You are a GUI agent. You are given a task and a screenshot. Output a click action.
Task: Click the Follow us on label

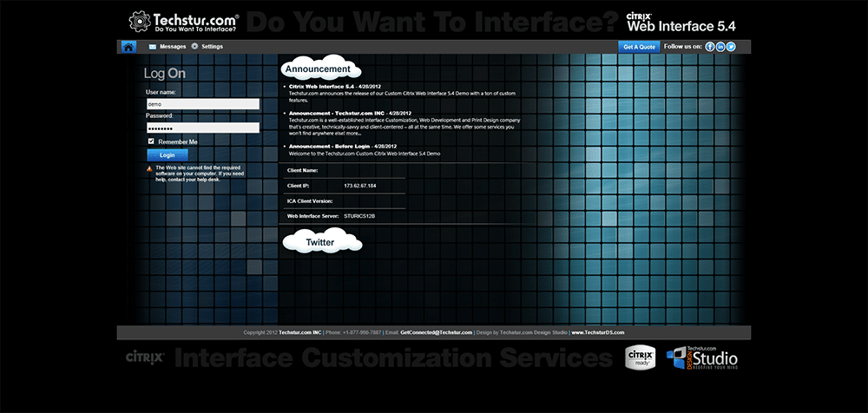click(x=683, y=47)
